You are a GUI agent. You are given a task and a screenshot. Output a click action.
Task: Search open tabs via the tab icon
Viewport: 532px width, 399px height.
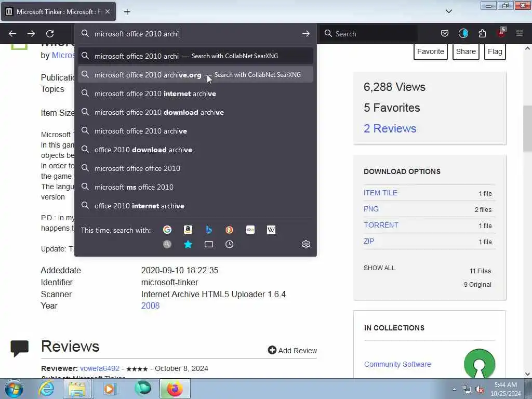click(209, 244)
